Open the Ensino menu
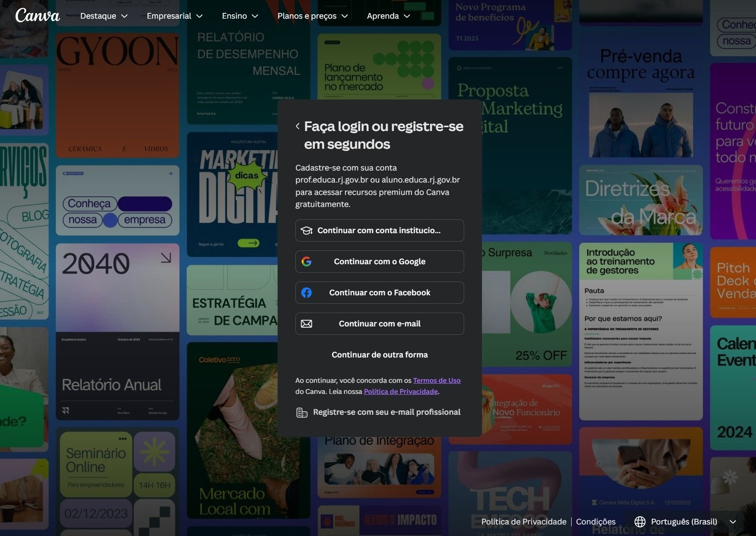 (240, 16)
